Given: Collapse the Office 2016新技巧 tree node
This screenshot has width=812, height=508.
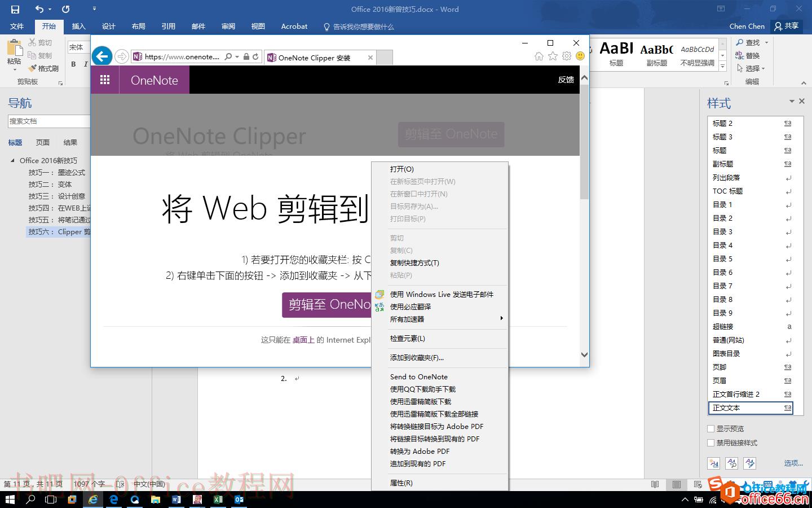Looking at the screenshot, I should [13, 160].
